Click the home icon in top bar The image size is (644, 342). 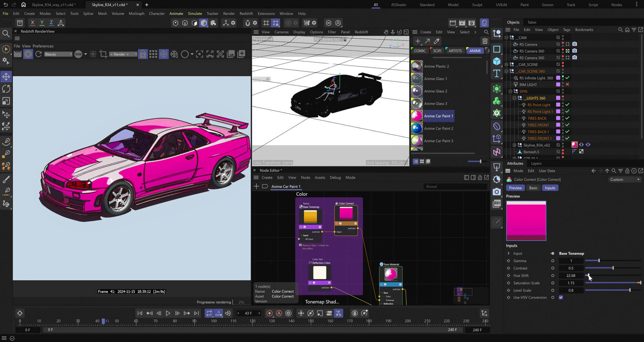(23, 5)
